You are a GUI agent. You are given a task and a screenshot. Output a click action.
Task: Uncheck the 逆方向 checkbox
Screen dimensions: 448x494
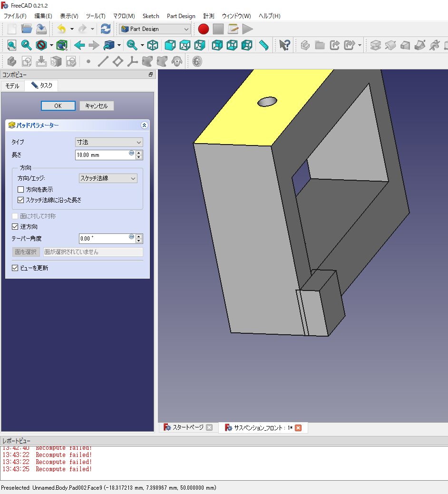15,226
